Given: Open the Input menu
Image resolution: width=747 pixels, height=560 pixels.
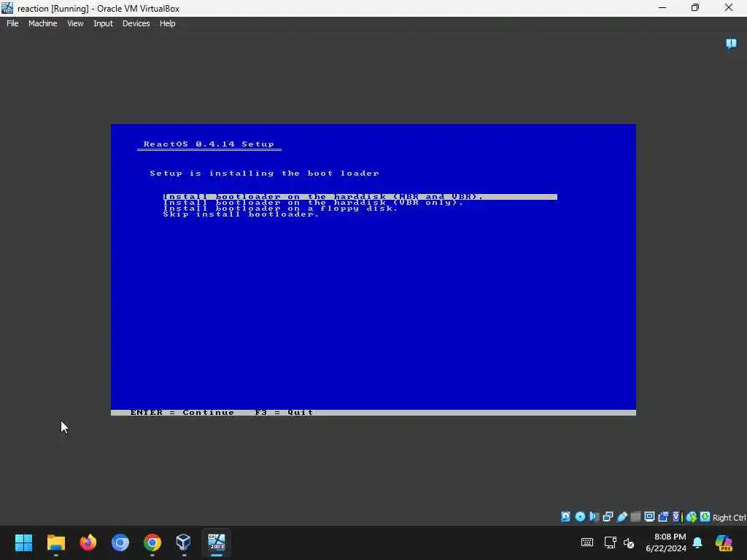Looking at the screenshot, I should (x=103, y=23).
